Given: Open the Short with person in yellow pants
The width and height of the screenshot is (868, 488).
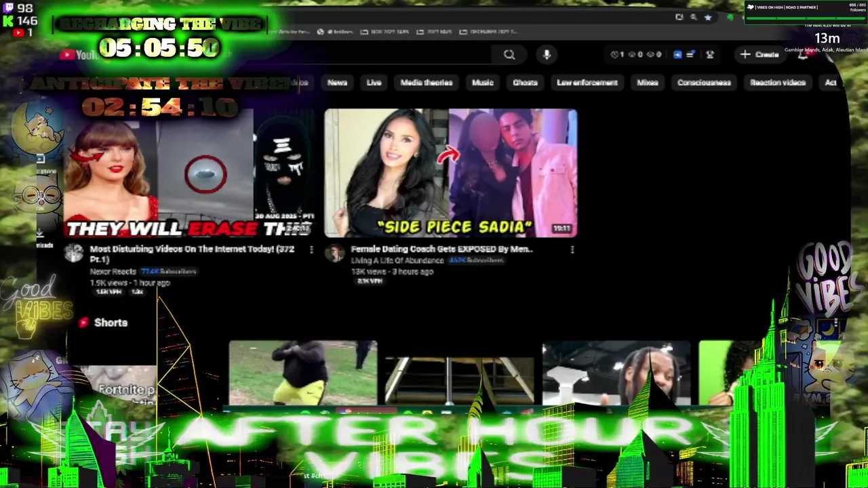Looking at the screenshot, I should point(302,373).
